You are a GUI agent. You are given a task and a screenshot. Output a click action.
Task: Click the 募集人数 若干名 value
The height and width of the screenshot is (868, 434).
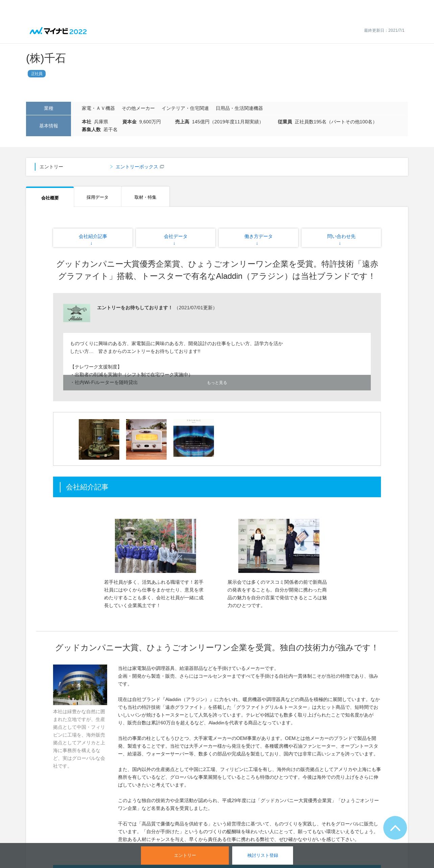pyautogui.click(x=100, y=130)
